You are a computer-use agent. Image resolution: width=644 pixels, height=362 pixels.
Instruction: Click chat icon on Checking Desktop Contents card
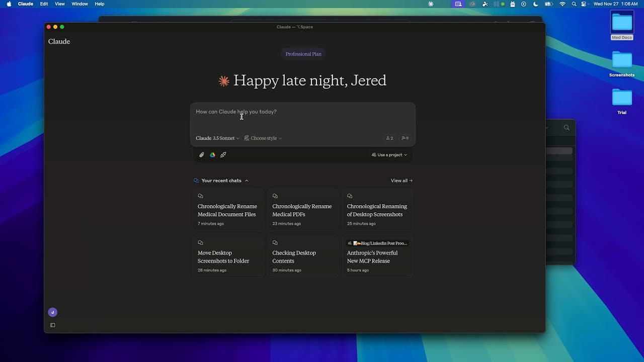(275, 243)
